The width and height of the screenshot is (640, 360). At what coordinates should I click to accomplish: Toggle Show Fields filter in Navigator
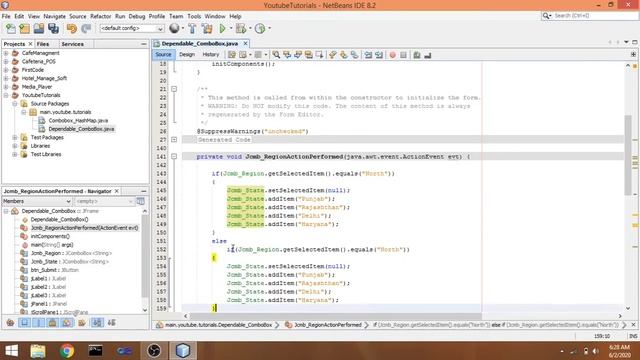click(24, 323)
